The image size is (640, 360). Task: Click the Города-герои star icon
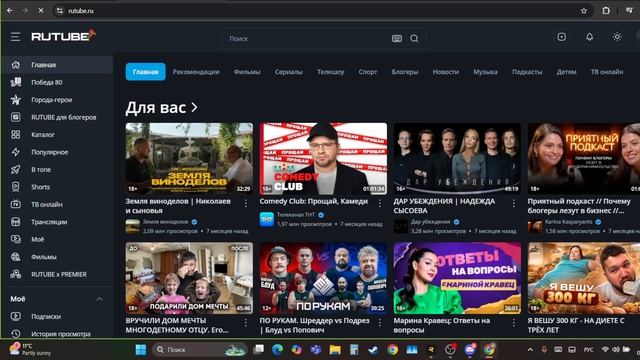click(16, 100)
